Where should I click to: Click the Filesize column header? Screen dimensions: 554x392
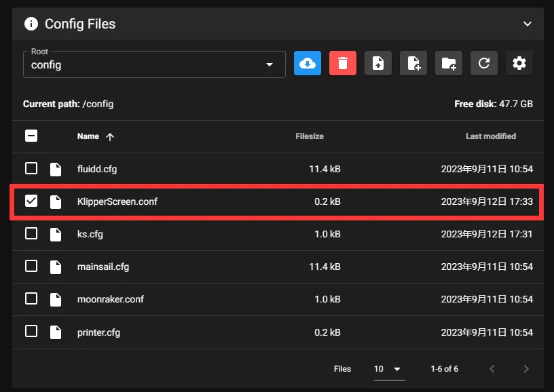310,136
